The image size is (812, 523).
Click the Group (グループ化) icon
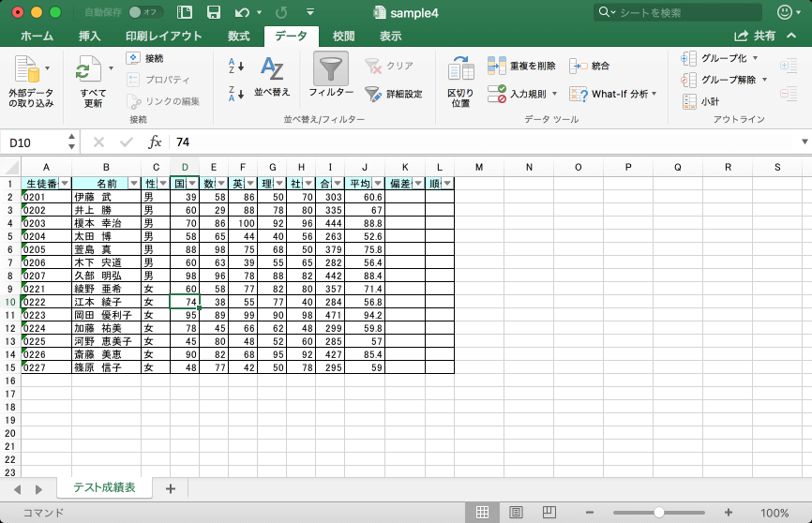689,58
